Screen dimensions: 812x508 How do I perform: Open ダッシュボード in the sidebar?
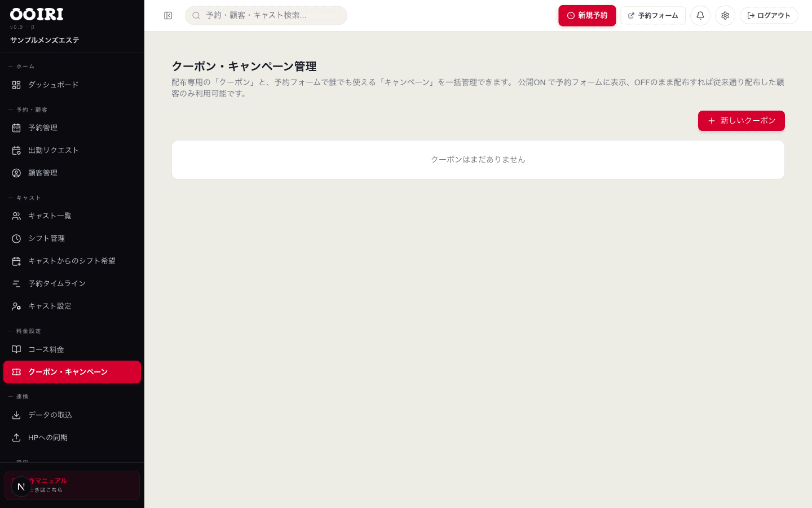pos(72,85)
